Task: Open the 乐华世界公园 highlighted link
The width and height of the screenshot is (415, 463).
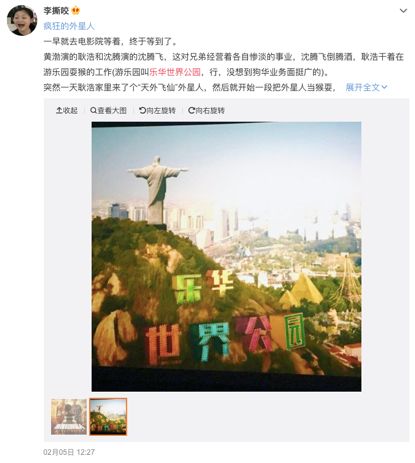Action: (x=175, y=72)
